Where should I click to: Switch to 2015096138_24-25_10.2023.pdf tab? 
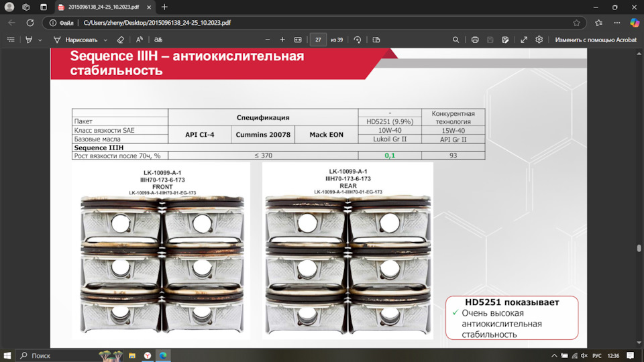tap(103, 7)
